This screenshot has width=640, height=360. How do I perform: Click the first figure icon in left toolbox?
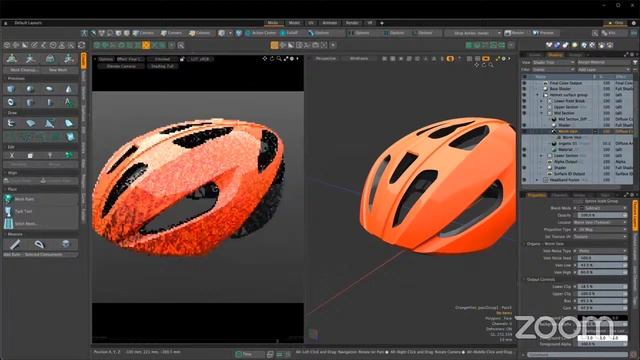tap(12, 59)
